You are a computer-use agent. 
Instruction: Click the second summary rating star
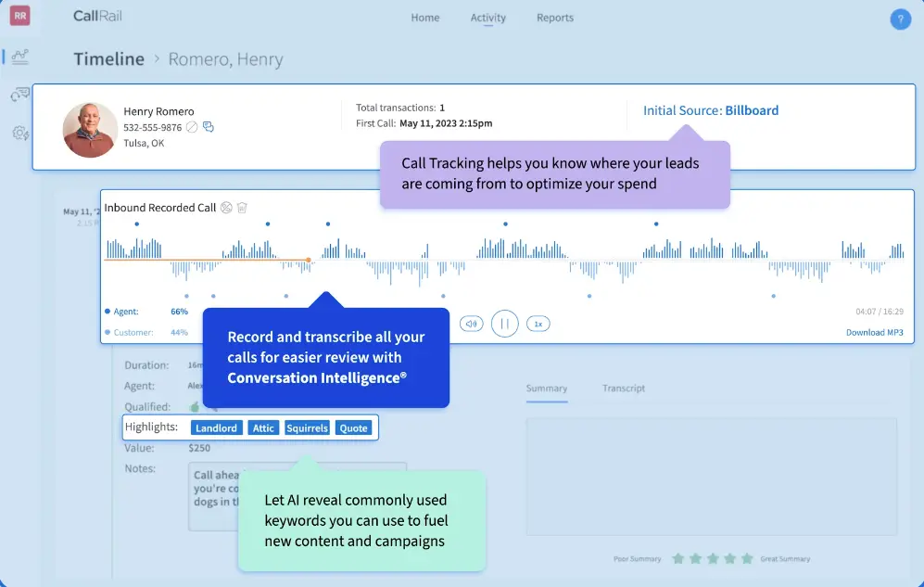(x=695, y=558)
